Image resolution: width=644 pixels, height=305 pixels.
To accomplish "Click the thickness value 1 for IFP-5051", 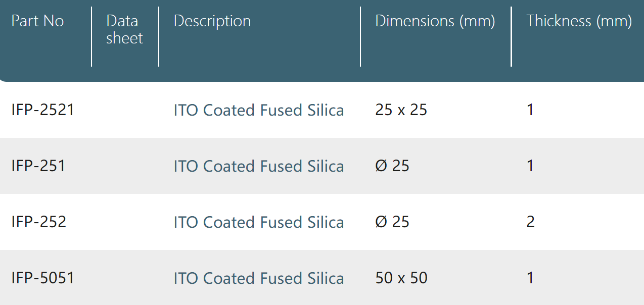I will (530, 278).
